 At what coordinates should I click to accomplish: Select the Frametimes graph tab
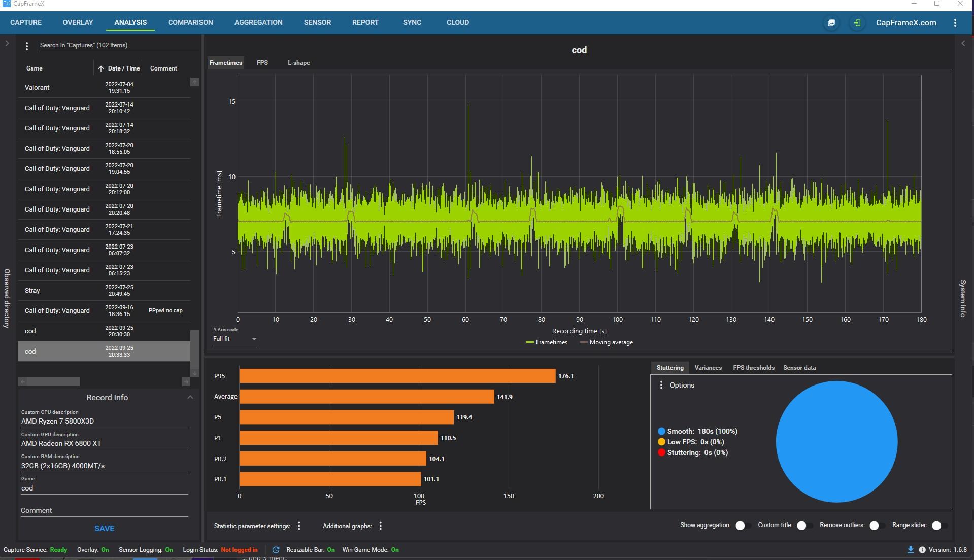click(226, 63)
